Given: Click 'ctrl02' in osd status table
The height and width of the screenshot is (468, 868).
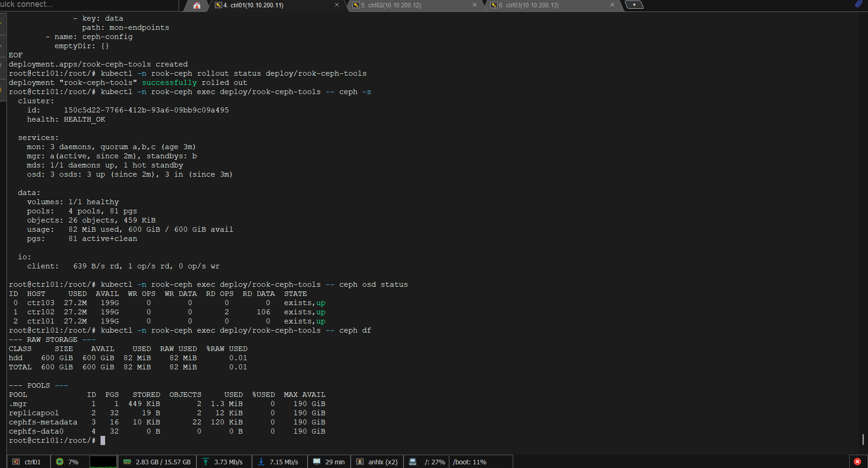Looking at the screenshot, I should (41, 312).
